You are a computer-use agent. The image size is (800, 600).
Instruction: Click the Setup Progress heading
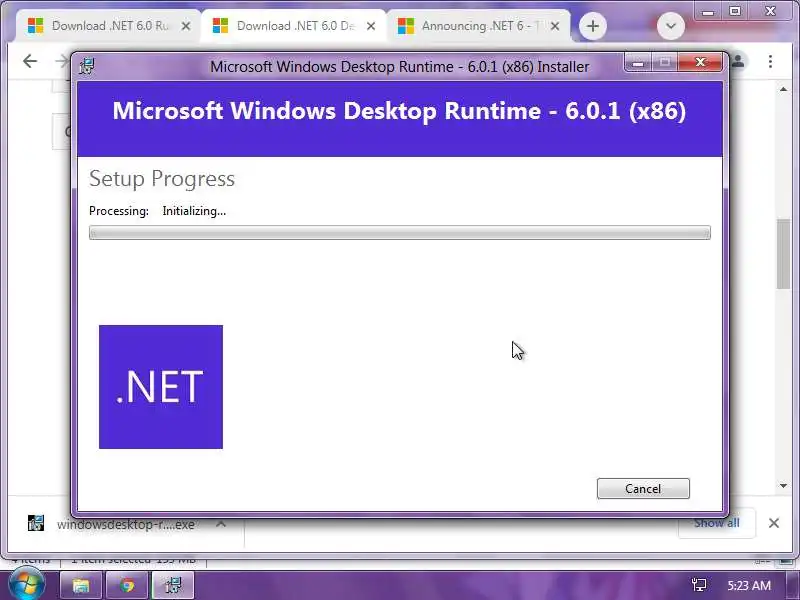(162, 179)
